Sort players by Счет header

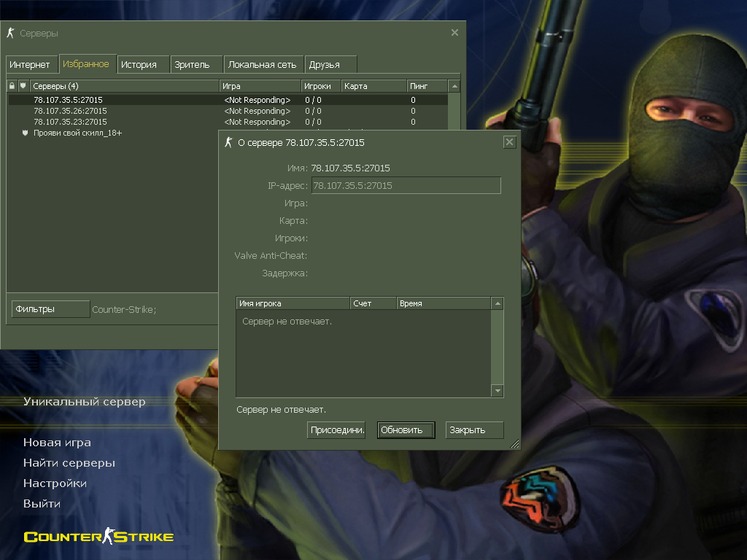click(373, 303)
